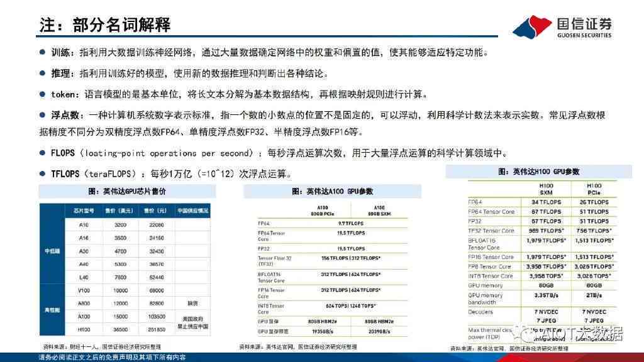This screenshot has height=362, width=644.
Task: Click the Guosen Securities logo emblem
Action: pyautogui.click(x=532, y=27)
